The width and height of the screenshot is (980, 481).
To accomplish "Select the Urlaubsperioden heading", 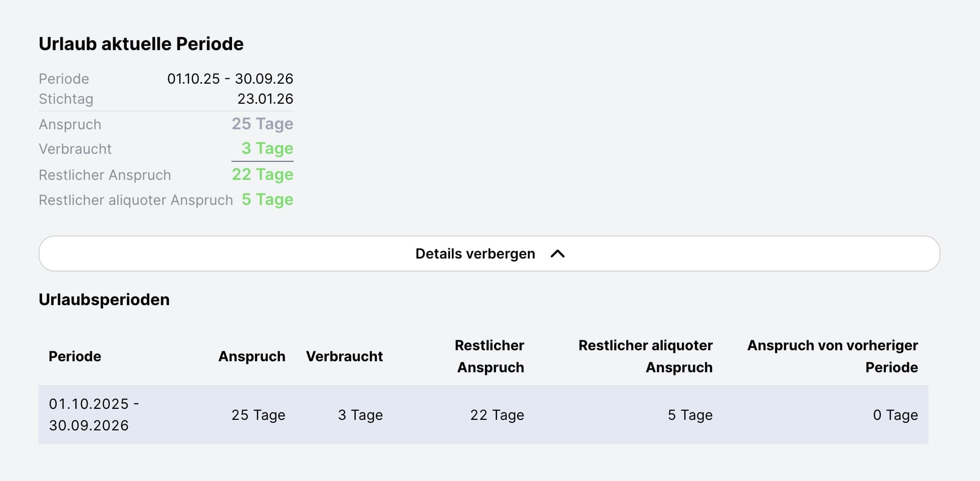I will click(104, 300).
